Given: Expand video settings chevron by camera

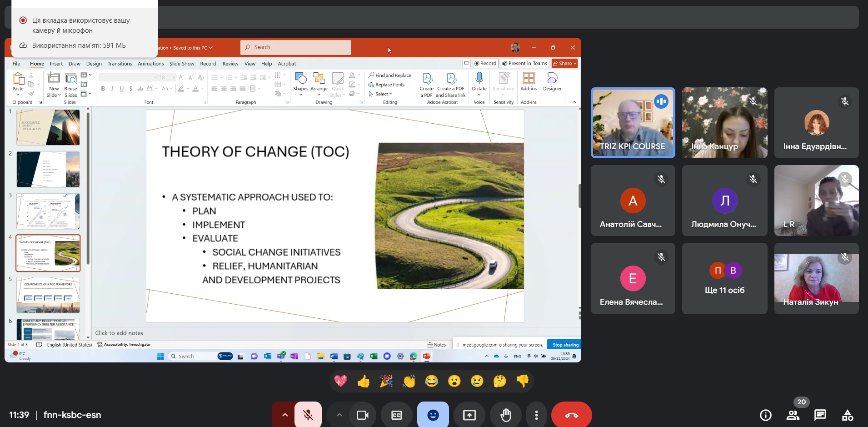Looking at the screenshot, I should (339, 415).
